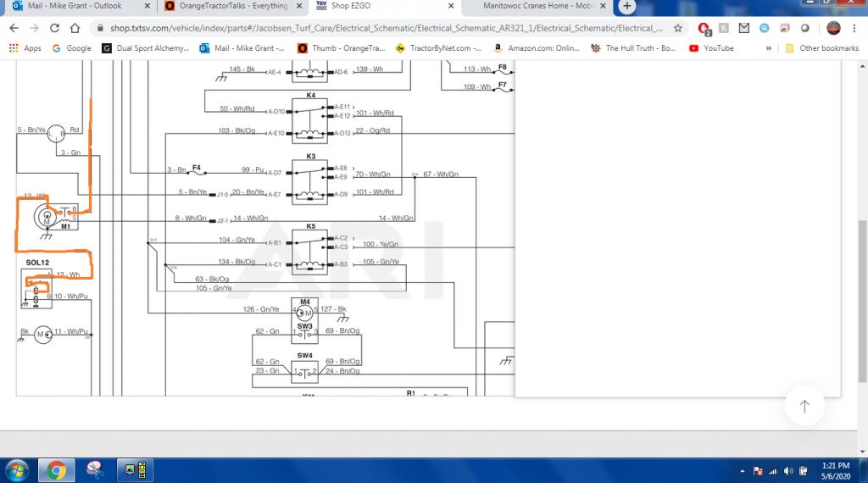Screen dimensions: 868x488
Task: Click the Windows Start button
Action: pos(17,470)
